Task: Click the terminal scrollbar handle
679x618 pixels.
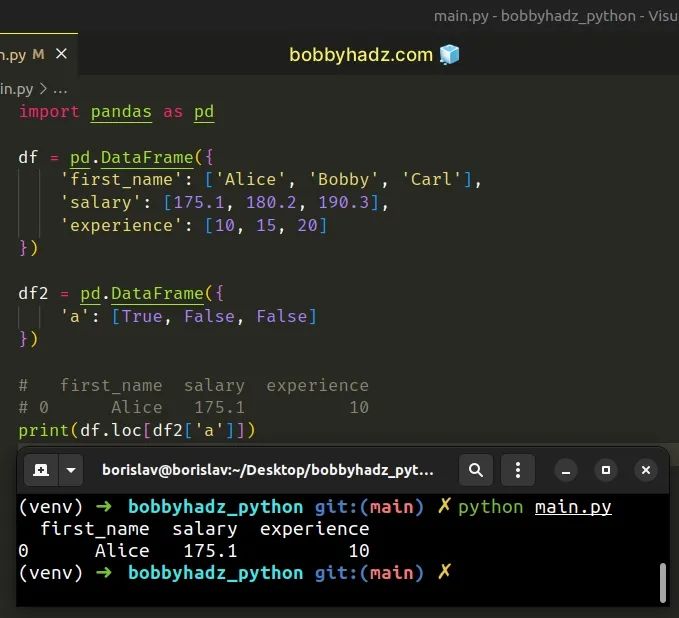Action: 663,582
